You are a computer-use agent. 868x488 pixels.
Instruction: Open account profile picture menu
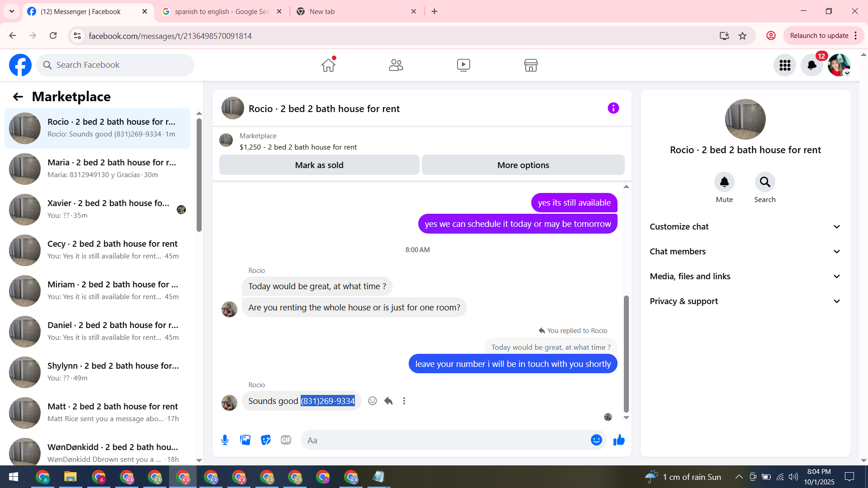coord(839,65)
